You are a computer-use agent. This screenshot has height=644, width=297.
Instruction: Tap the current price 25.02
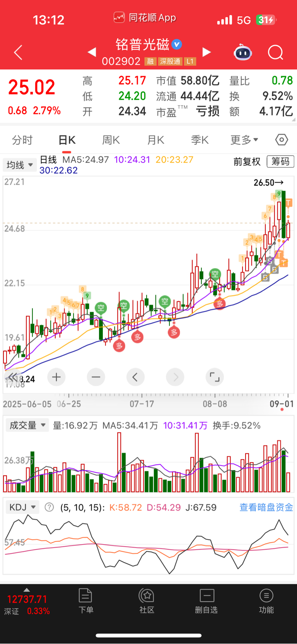pos(32,87)
